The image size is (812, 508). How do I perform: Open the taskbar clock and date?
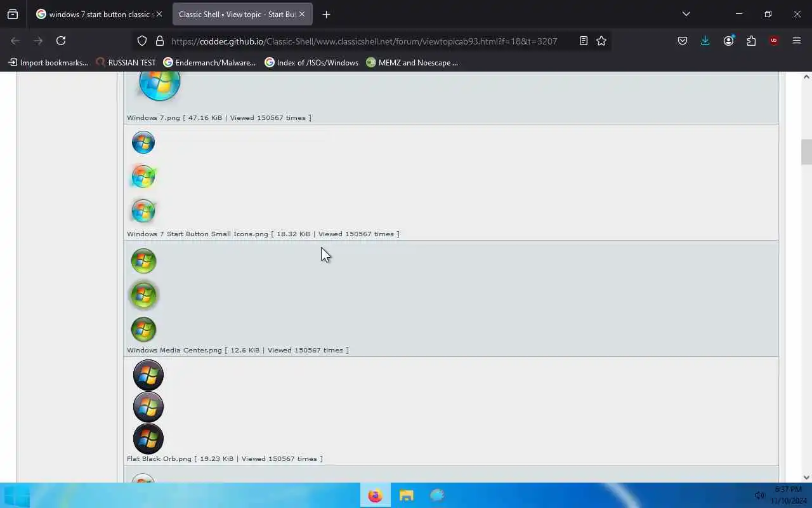click(x=789, y=495)
